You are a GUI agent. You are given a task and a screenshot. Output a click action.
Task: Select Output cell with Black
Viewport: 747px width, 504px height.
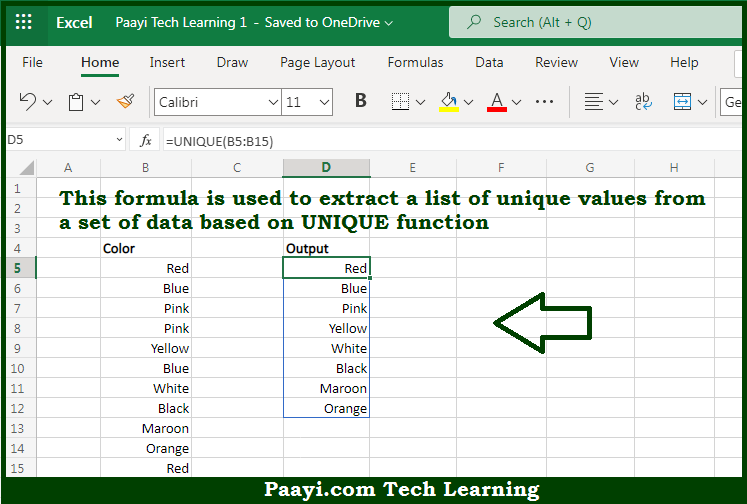click(x=326, y=368)
